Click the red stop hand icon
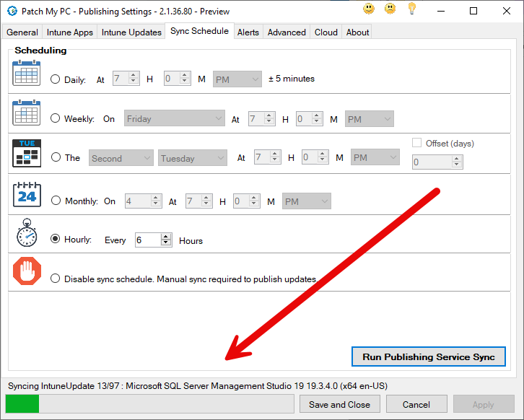 27,271
